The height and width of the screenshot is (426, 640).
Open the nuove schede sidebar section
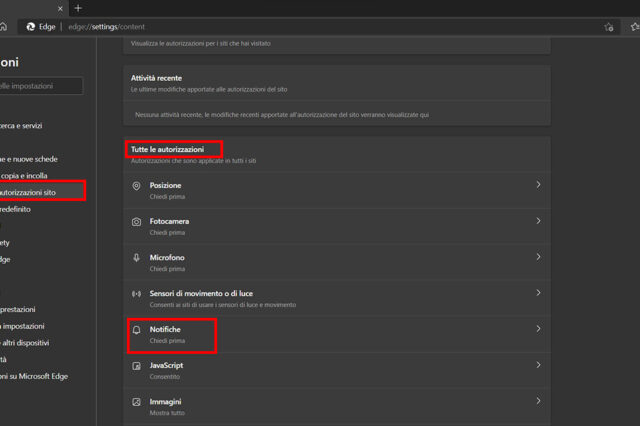point(28,159)
